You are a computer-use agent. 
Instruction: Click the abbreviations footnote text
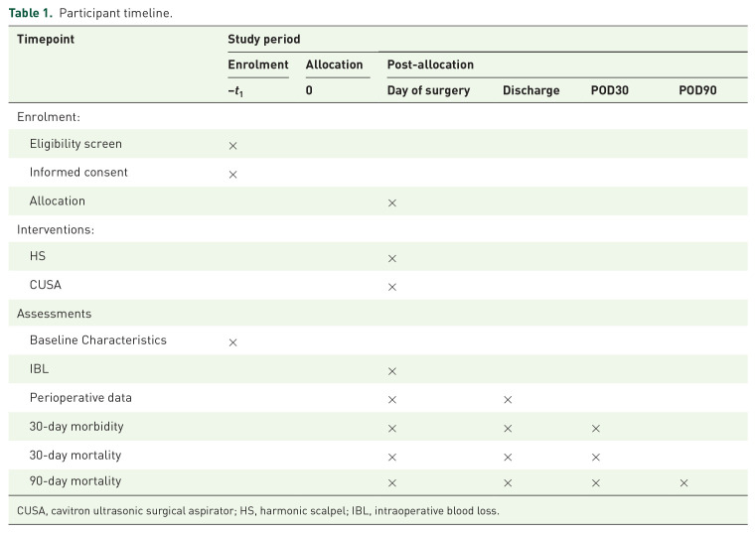pyautogui.click(x=257, y=511)
